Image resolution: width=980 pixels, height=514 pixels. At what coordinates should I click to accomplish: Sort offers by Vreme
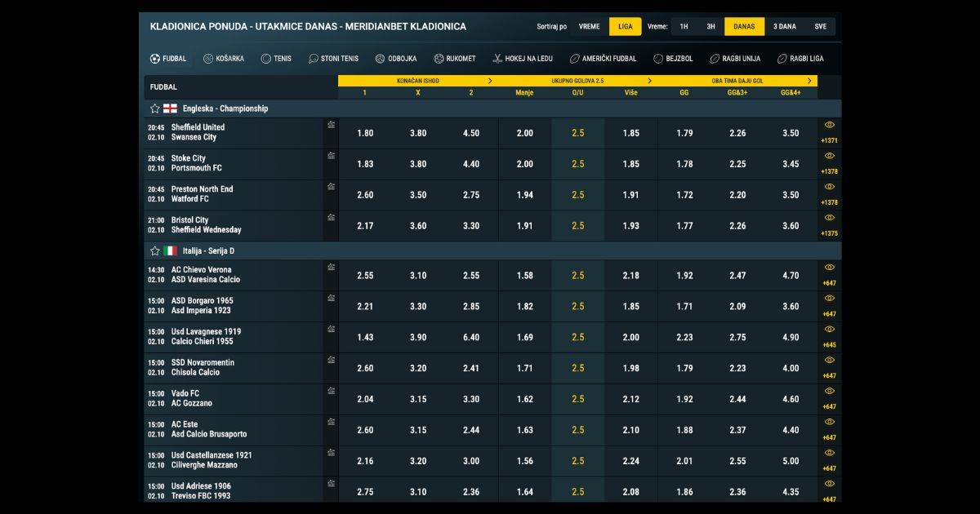(589, 27)
